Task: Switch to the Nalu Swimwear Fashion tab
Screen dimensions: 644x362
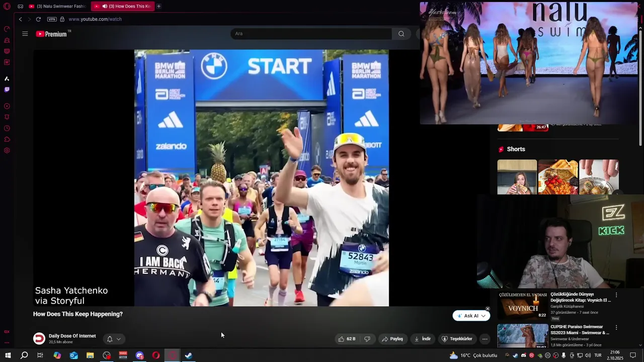Action: pyautogui.click(x=57, y=6)
